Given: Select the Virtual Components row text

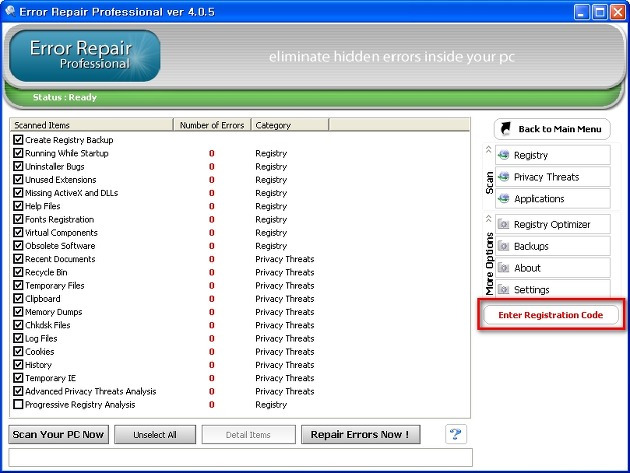Looking at the screenshot, I should (x=61, y=233).
